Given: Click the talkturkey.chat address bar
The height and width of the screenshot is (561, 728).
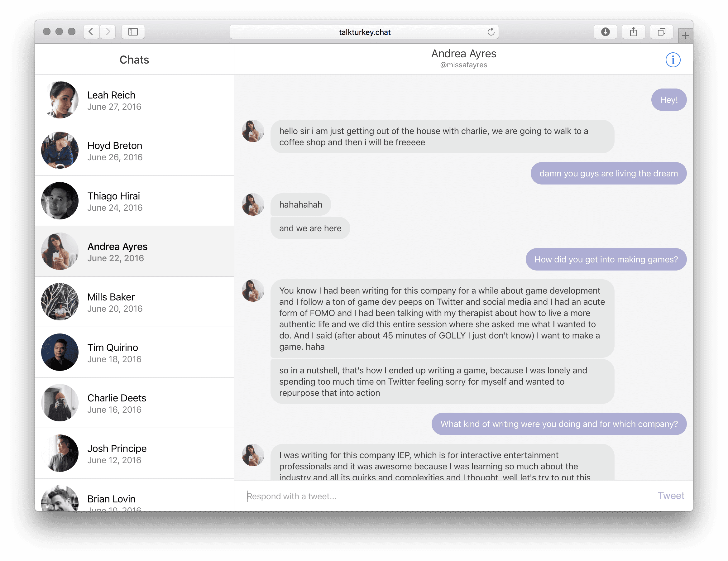Looking at the screenshot, I should click(364, 32).
